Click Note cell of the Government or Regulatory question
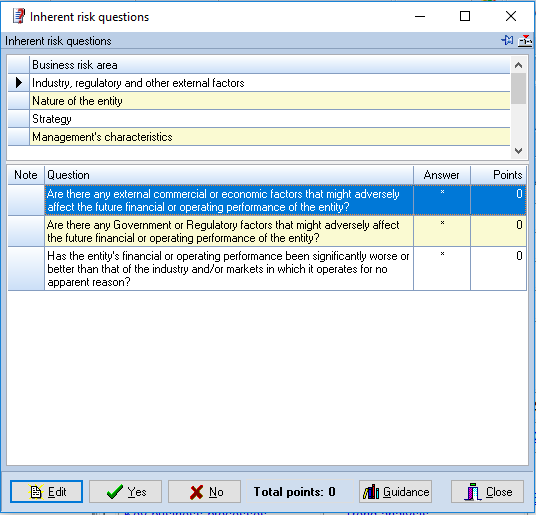The image size is (536, 515). point(26,231)
